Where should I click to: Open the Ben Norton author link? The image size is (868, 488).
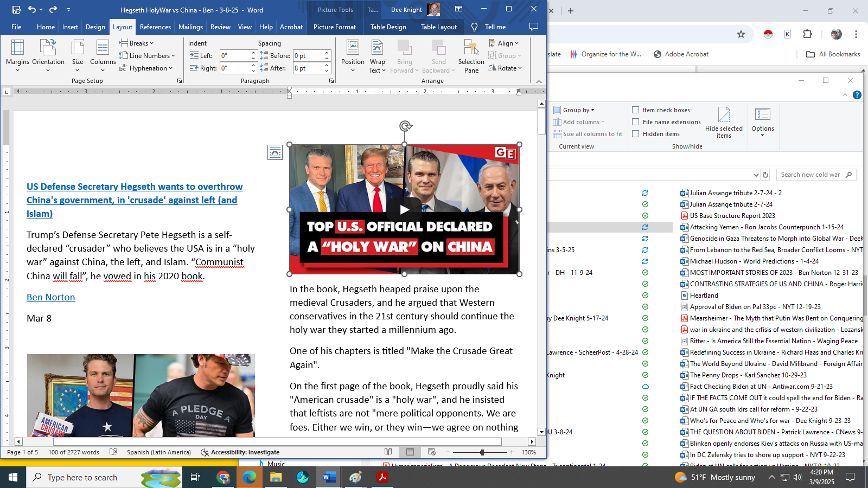pyautogui.click(x=51, y=297)
